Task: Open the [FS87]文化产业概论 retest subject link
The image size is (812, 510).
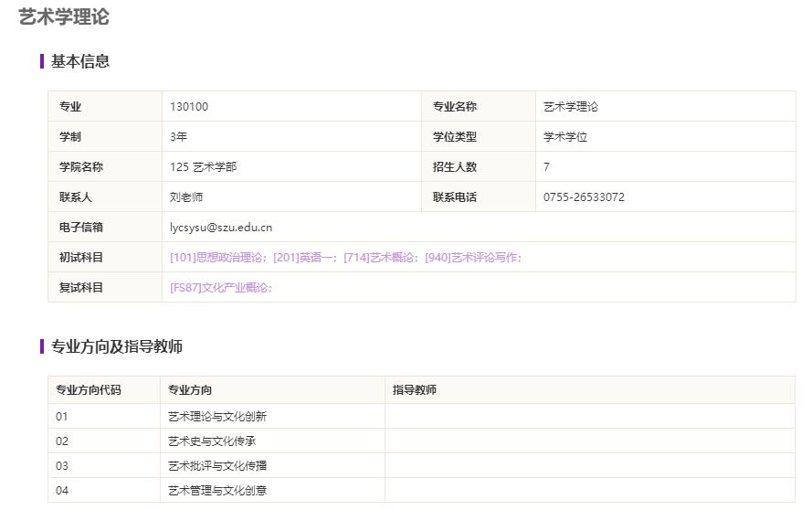Action: (x=220, y=288)
